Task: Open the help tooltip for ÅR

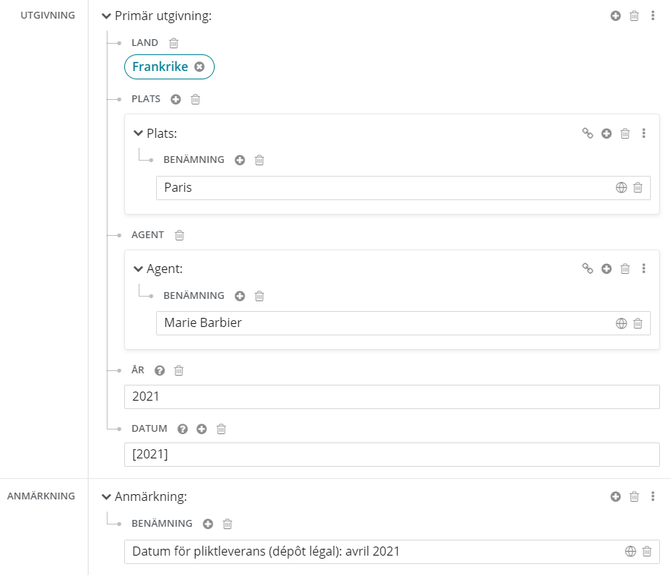Action: (160, 371)
